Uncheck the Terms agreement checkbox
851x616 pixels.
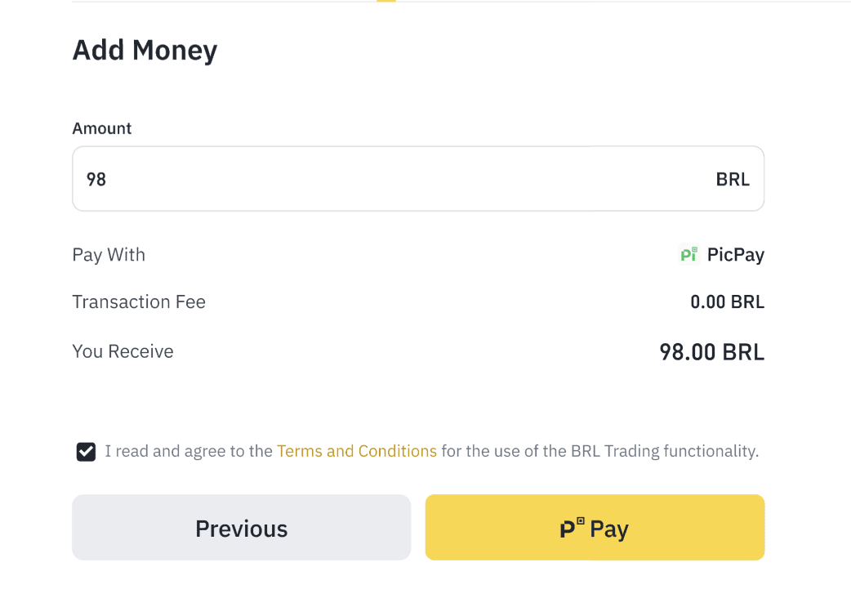[x=86, y=452]
